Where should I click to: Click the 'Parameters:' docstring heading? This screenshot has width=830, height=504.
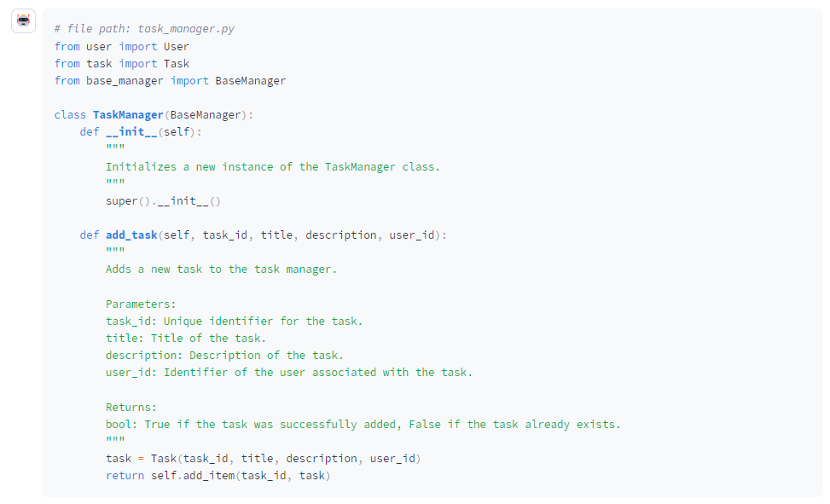click(x=141, y=304)
